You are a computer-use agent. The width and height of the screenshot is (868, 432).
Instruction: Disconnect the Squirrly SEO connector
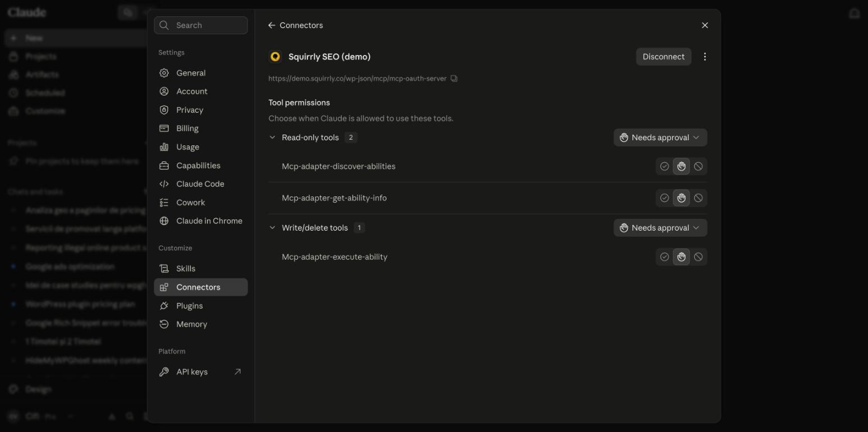(x=663, y=57)
